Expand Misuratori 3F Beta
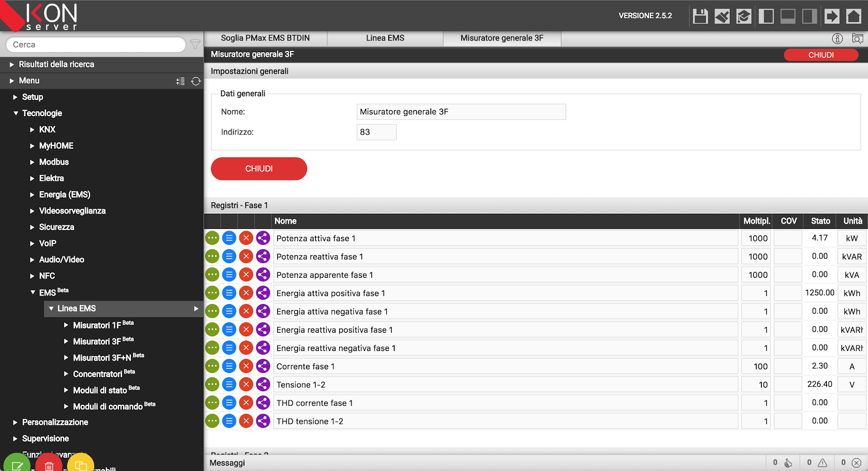Screen dimensions: 868x471 (x=66, y=341)
